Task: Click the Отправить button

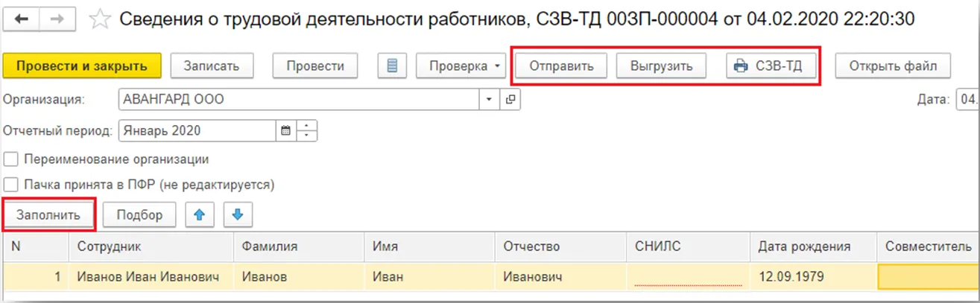Action: click(x=561, y=66)
